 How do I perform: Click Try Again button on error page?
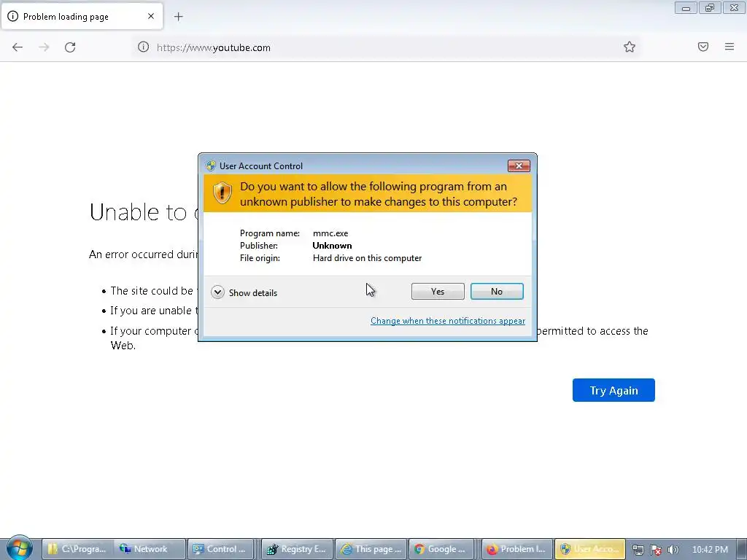(x=614, y=391)
